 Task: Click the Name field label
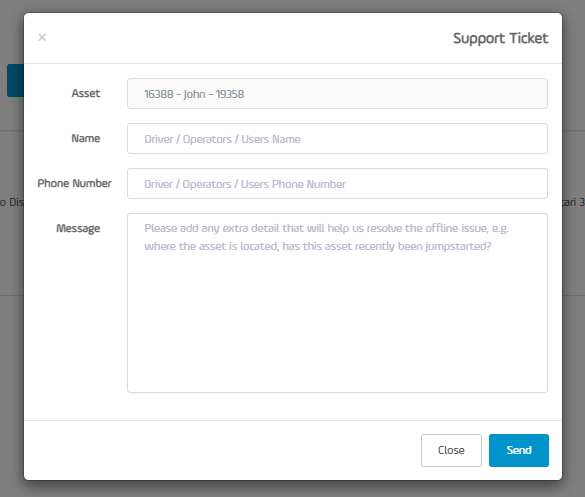tap(86, 138)
